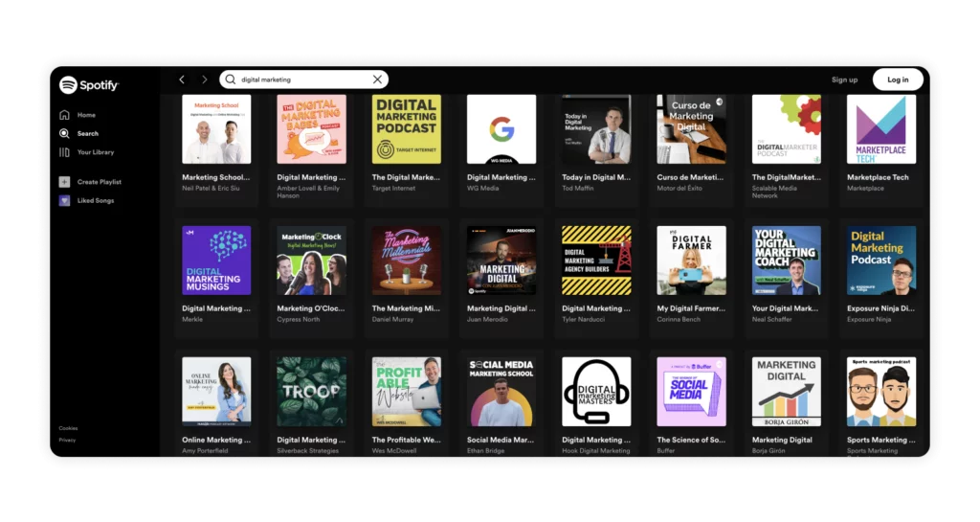Clear the search with the X icon
This screenshot has width=980, height=522.
(x=377, y=79)
